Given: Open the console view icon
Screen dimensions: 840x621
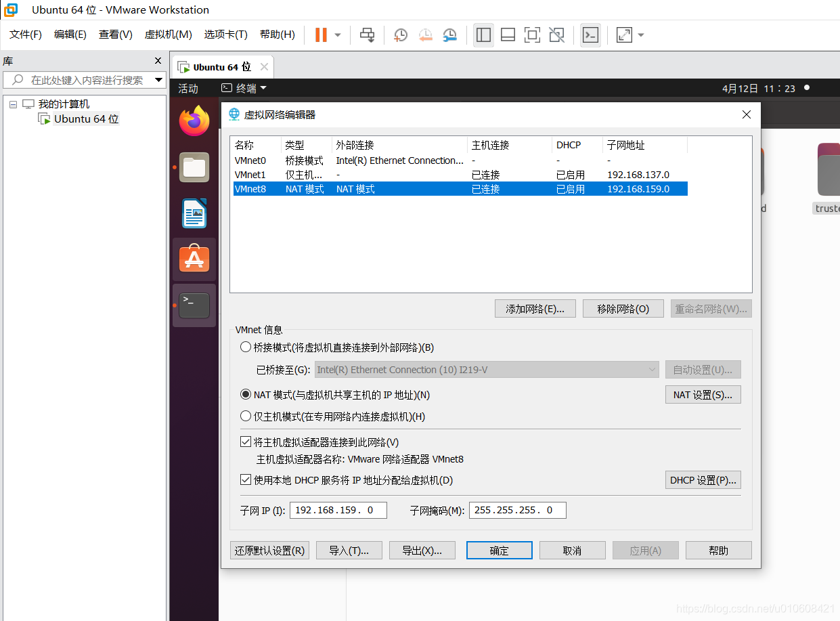Looking at the screenshot, I should pyautogui.click(x=591, y=35).
